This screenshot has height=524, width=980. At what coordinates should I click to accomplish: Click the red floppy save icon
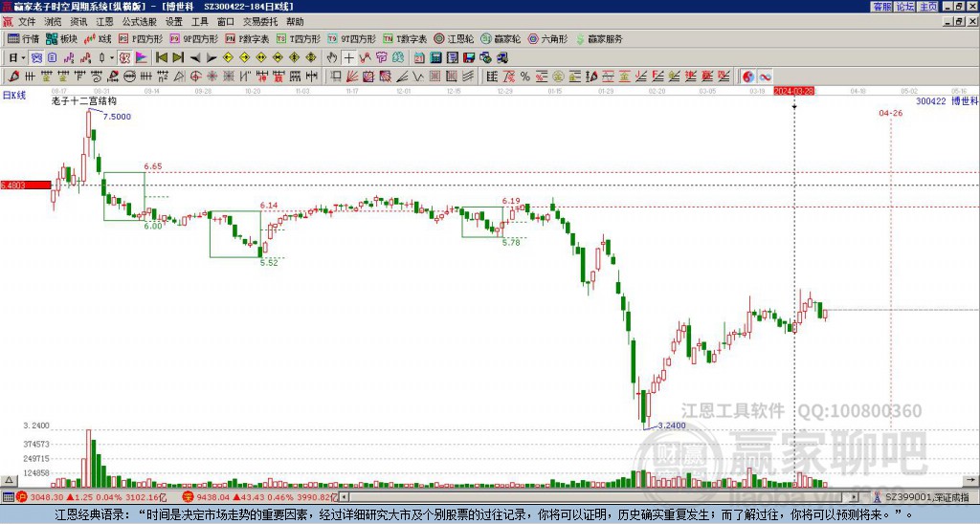[x=469, y=58]
